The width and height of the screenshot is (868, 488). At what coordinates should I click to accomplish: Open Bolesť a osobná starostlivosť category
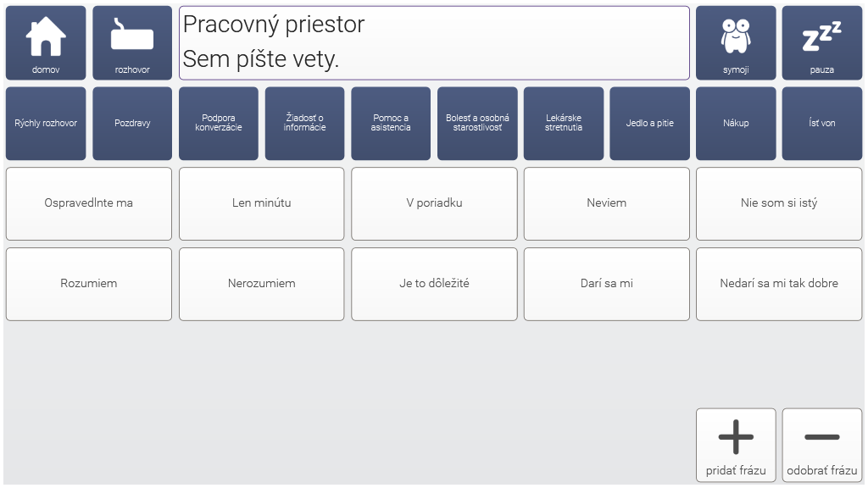tap(477, 124)
